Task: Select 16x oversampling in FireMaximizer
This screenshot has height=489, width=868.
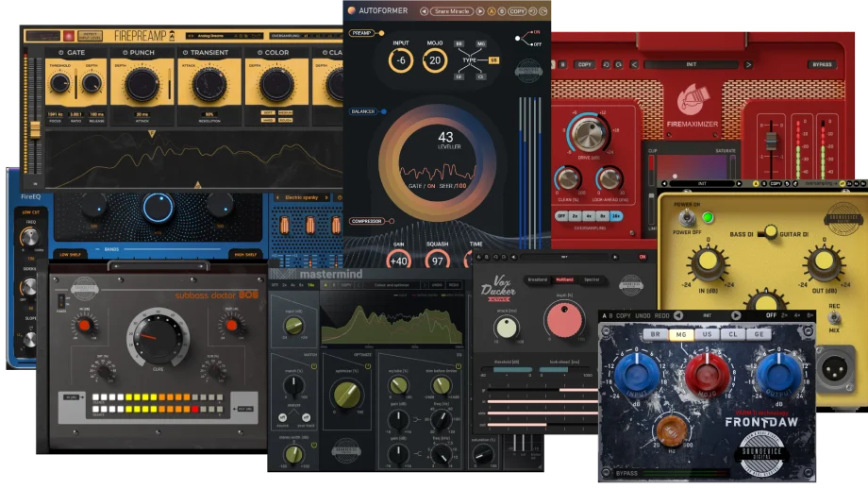Action: tap(615, 216)
